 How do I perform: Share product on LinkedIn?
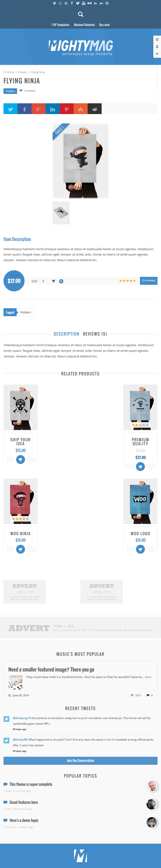pos(52,109)
